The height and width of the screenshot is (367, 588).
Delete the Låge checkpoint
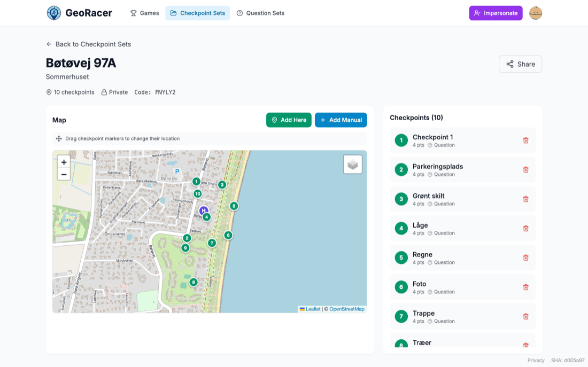point(526,228)
